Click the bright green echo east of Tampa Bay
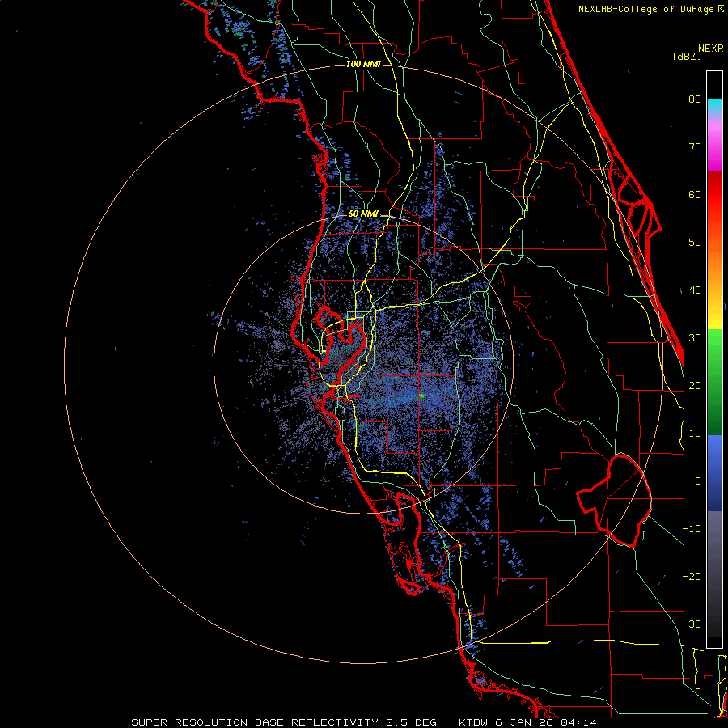 coord(421,396)
